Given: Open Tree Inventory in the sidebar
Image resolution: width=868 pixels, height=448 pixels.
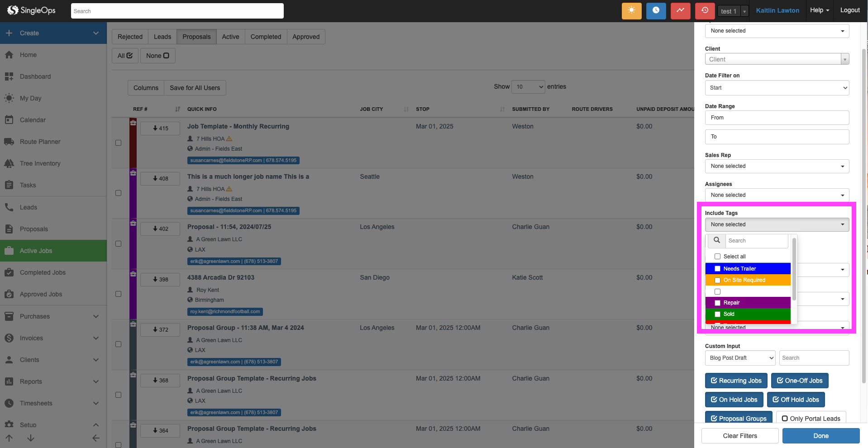Looking at the screenshot, I should 40,163.
